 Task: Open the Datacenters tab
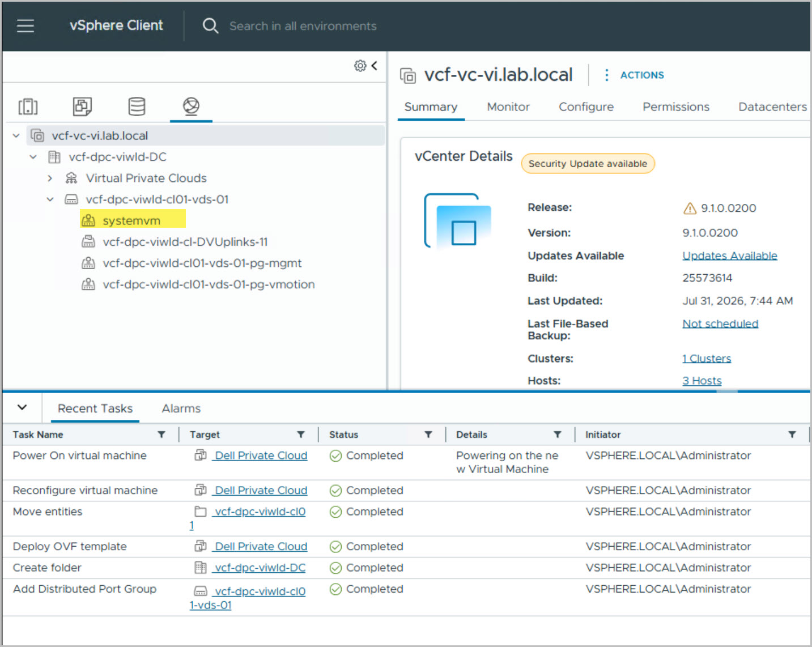point(772,107)
